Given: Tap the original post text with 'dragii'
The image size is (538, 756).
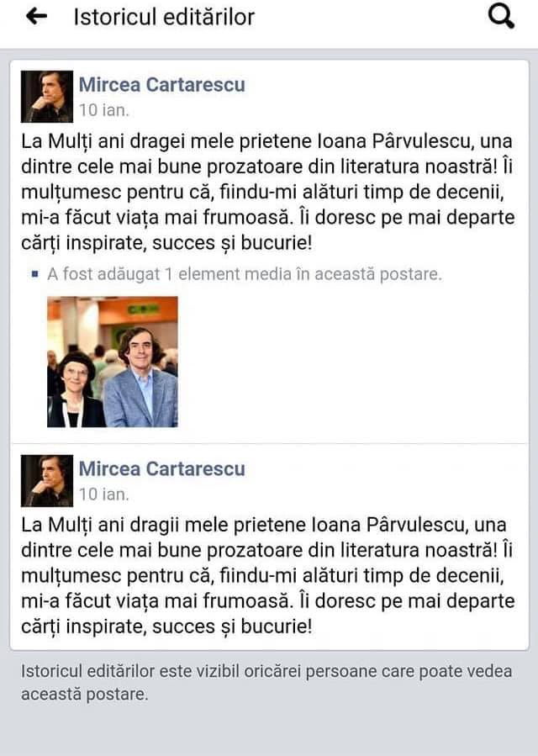Looking at the screenshot, I should [267, 576].
